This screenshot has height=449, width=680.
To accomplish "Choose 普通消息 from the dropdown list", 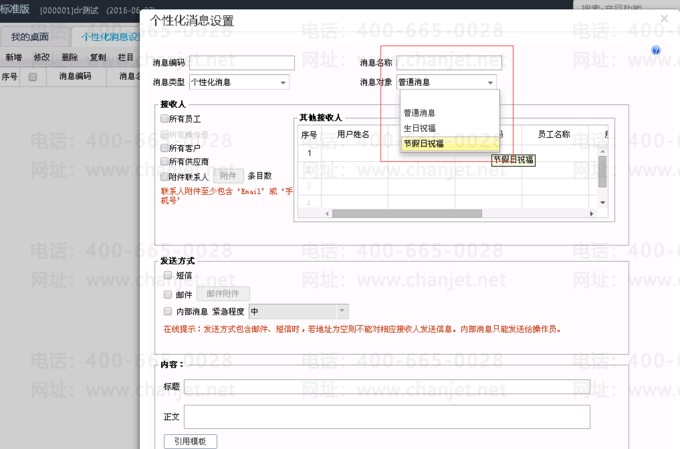I will click(x=450, y=113).
